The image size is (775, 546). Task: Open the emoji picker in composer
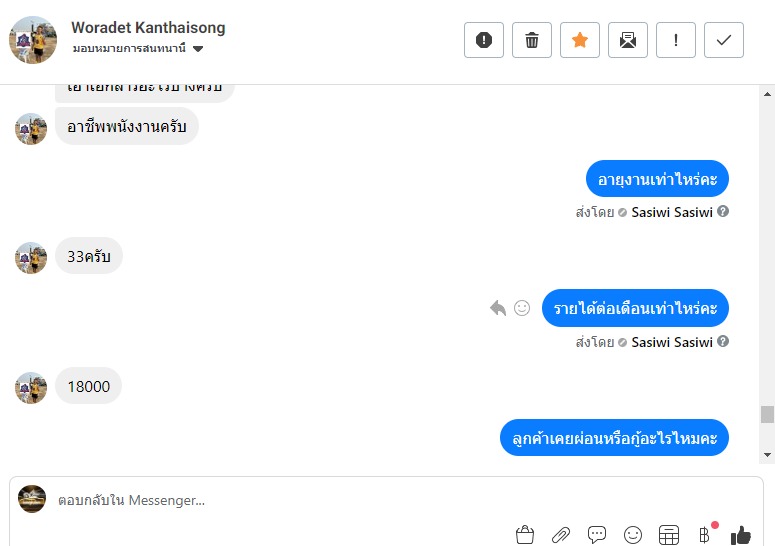click(x=633, y=535)
